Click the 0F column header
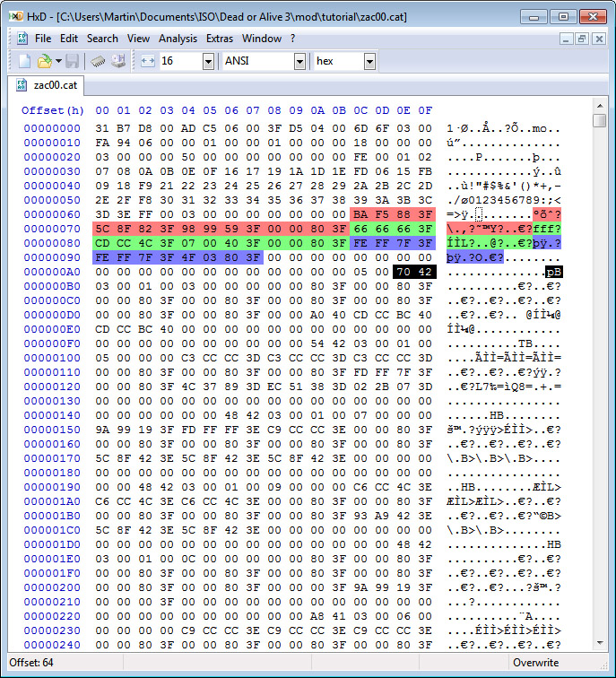 coord(425,110)
